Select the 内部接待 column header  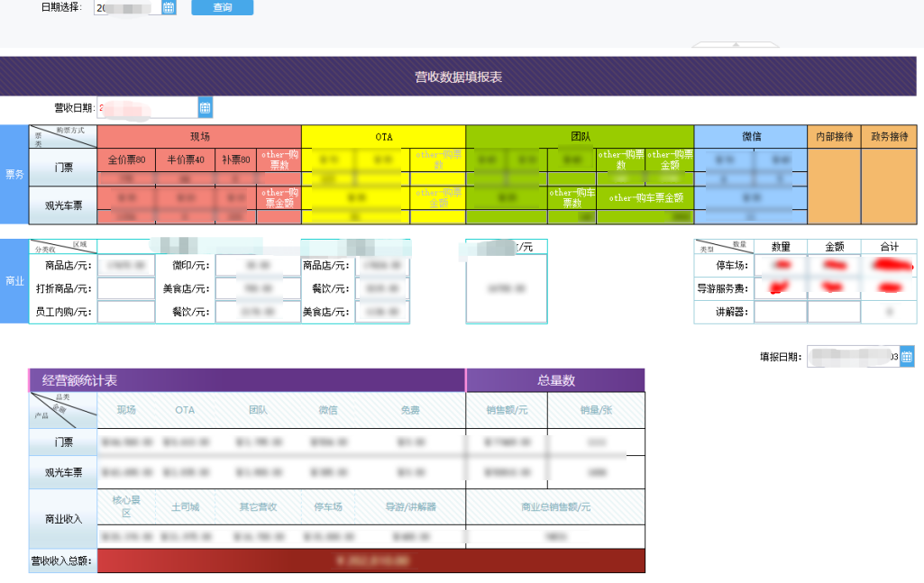pyautogui.click(x=835, y=137)
